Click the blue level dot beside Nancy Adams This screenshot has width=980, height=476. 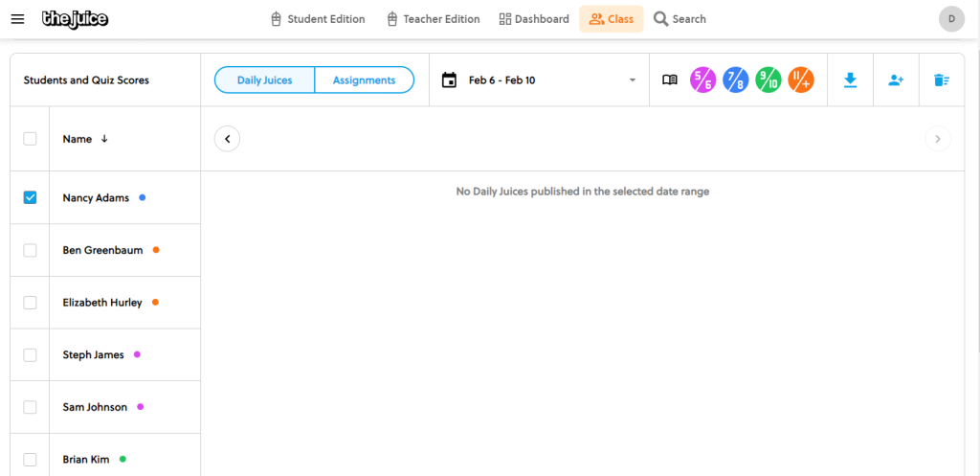(x=142, y=197)
